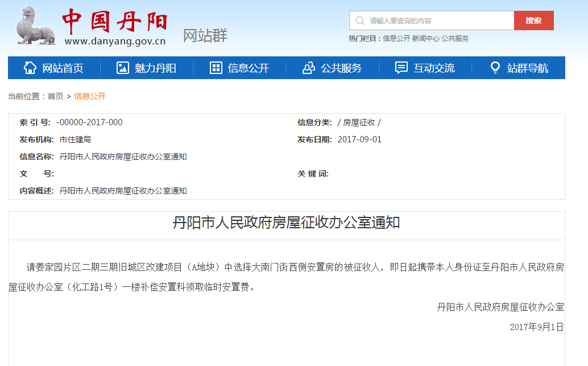Focus the search query input field
Image resolution: width=588 pixels, height=366 pixels.
438,21
